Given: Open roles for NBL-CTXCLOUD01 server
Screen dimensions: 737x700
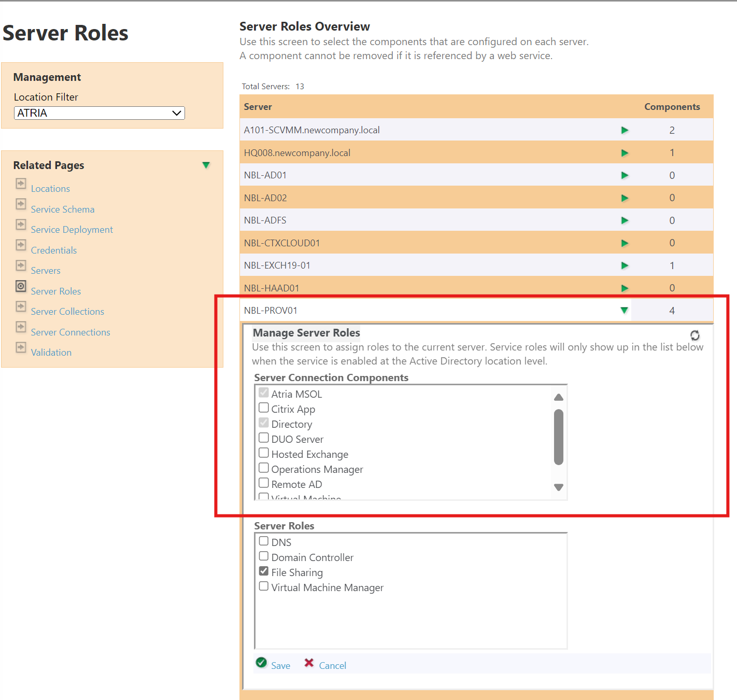Looking at the screenshot, I should tap(625, 242).
